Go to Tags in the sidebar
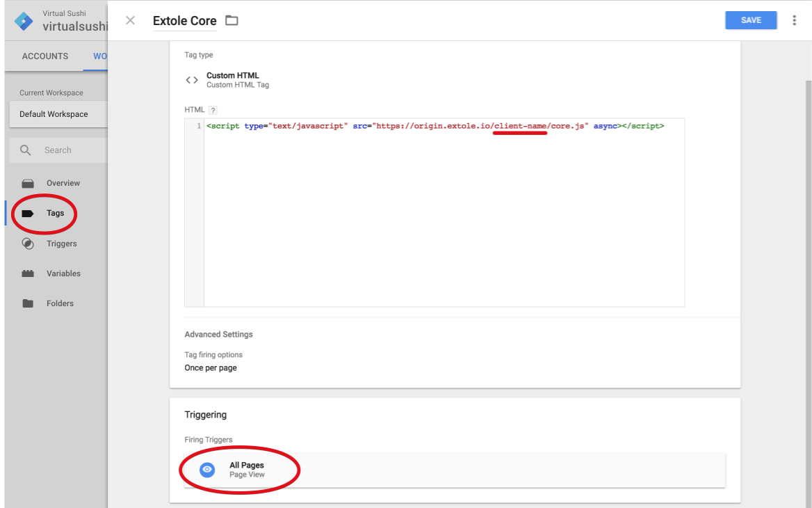The width and height of the screenshot is (812, 508). coord(56,213)
